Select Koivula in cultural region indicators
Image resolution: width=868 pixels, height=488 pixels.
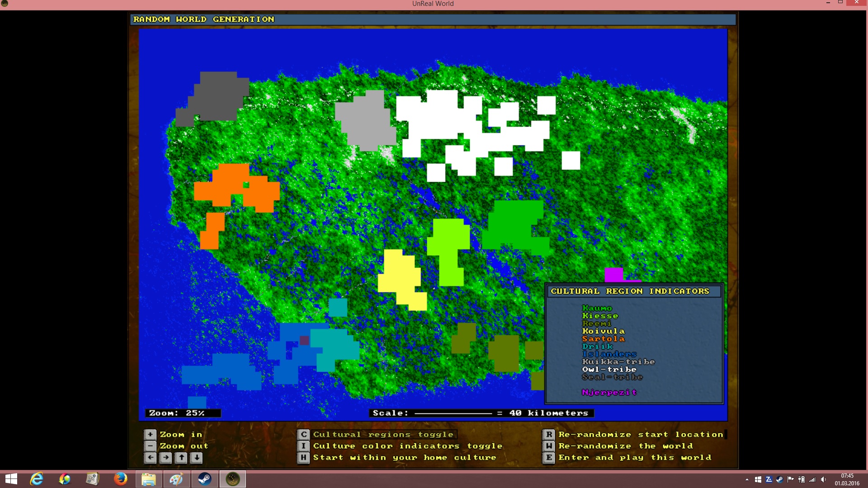pos(603,331)
